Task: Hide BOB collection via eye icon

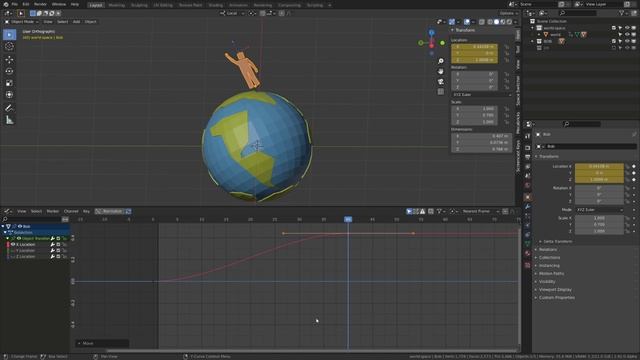Action: (x=627, y=41)
